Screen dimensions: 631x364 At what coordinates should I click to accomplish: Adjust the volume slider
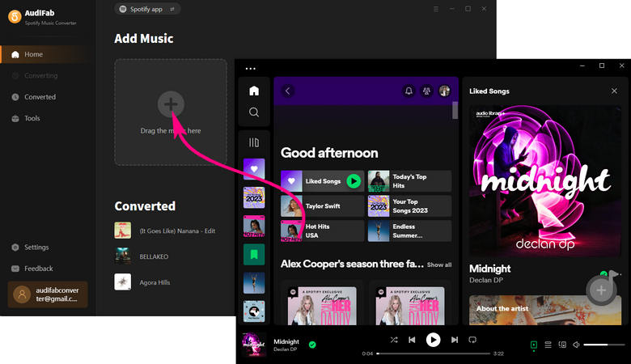pos(604,345)
